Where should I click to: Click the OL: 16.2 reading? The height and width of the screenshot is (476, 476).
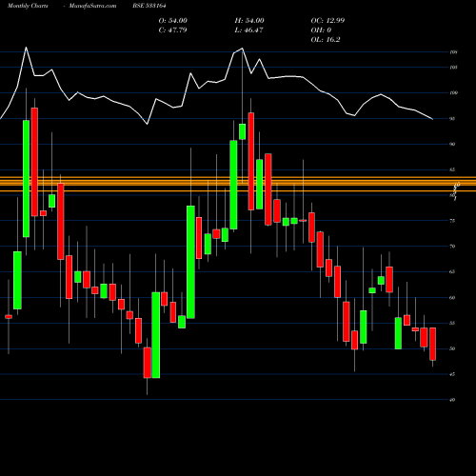[326, 40]
